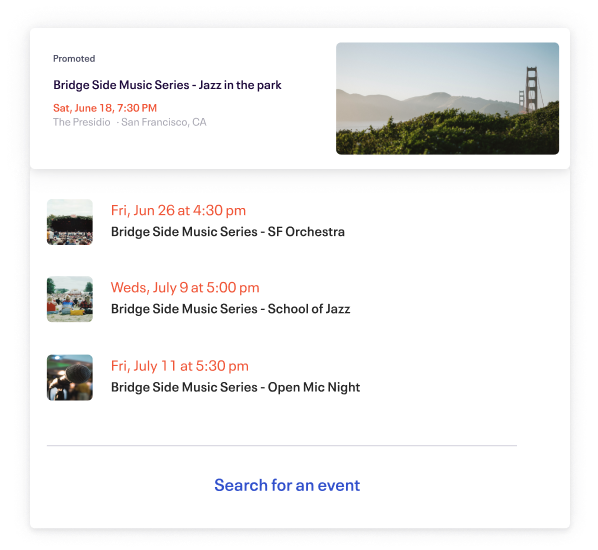
Task: Open Bridge Side Music Series - Open Mic Night title
Action: (235, 387)
